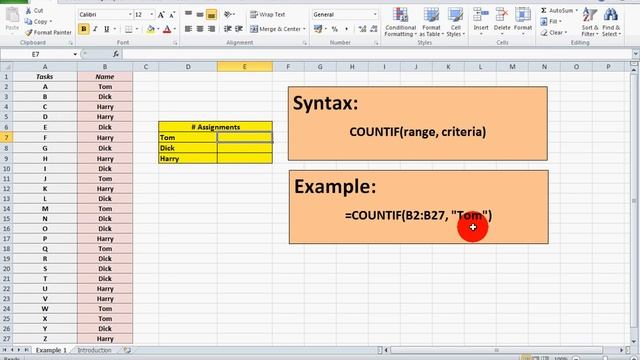Toggle Bold formatting
The width and height of the screenshot is (640, 360).
click(84, 29)
